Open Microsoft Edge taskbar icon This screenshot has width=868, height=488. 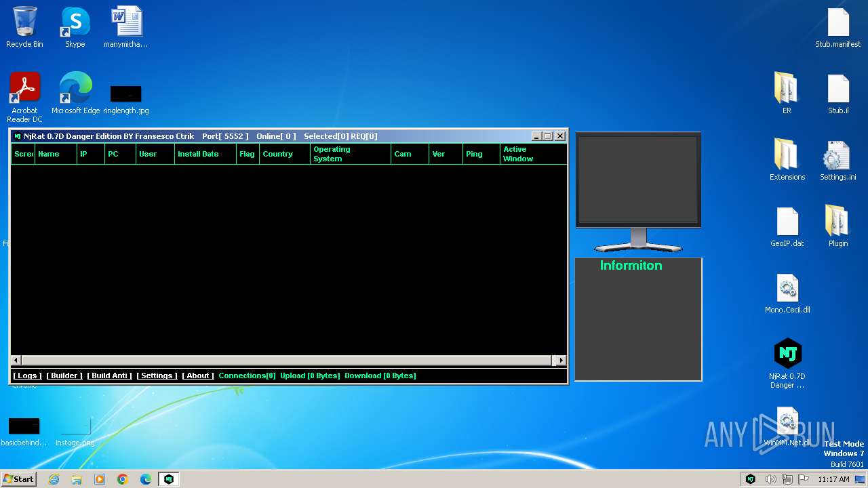(x=146, y=479)
